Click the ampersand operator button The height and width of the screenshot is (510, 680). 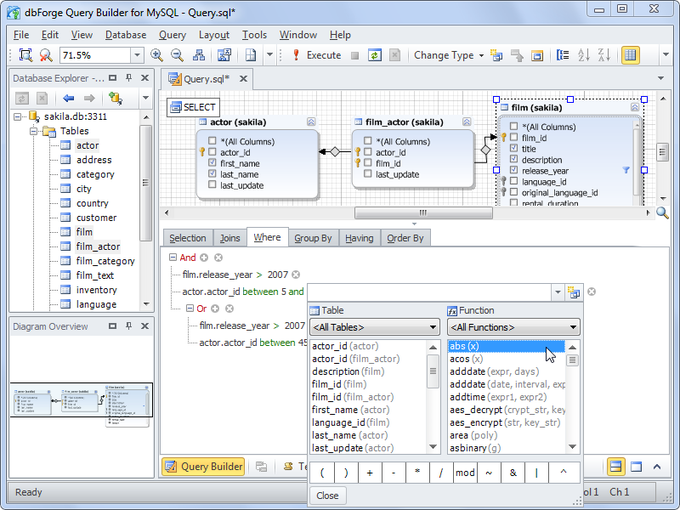coord(513,473)
